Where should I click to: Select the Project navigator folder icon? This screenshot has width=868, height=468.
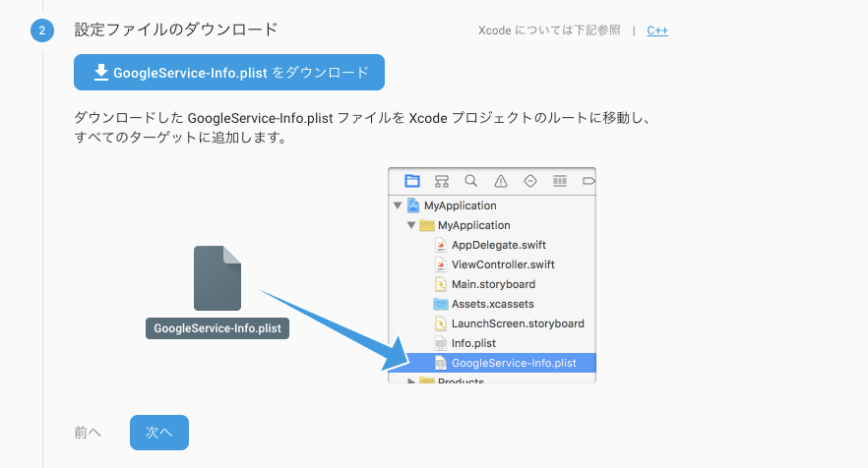pos(411,181)
